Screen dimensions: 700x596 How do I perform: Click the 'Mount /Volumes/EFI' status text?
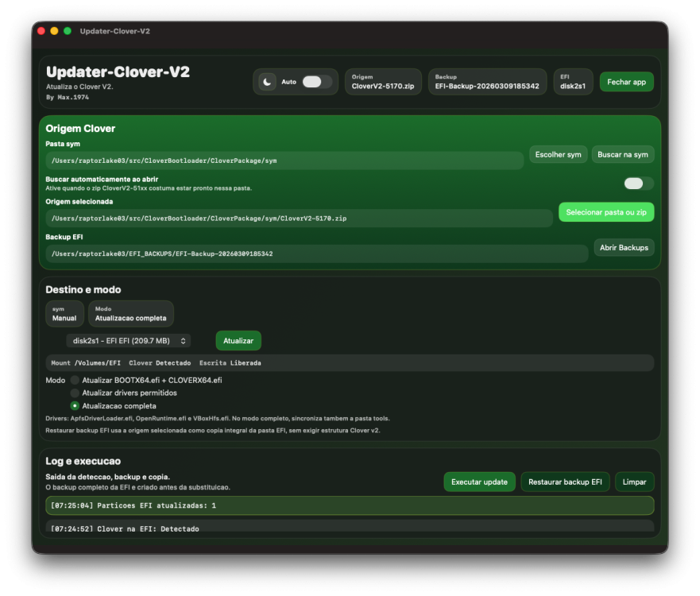[86, 363]
